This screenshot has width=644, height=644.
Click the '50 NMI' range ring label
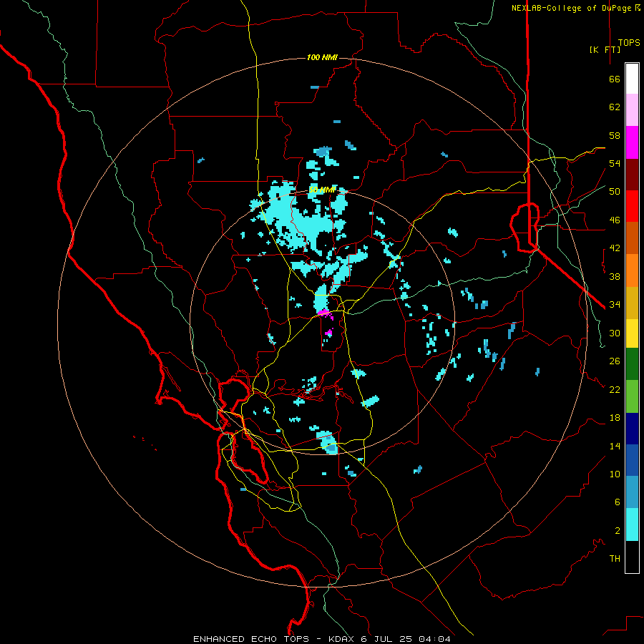tap(322, 190)
